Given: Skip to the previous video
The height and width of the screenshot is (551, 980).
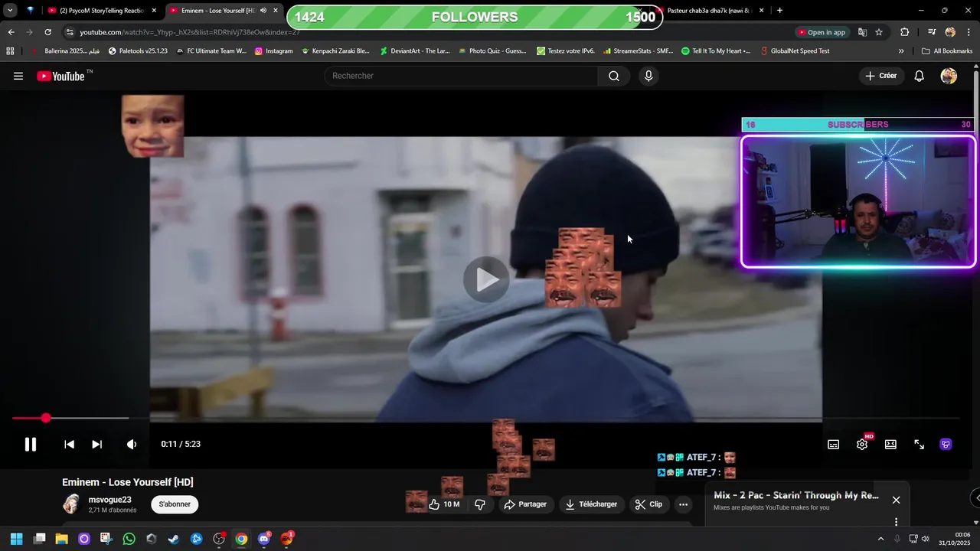Looking at the screenshot, I should pyautogui.click(x=69, y=444).
